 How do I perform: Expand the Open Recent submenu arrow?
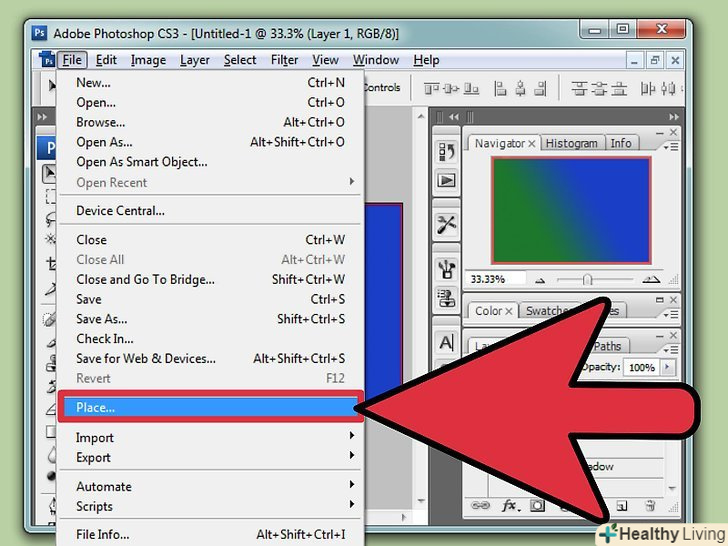click(x=352, y=182)
